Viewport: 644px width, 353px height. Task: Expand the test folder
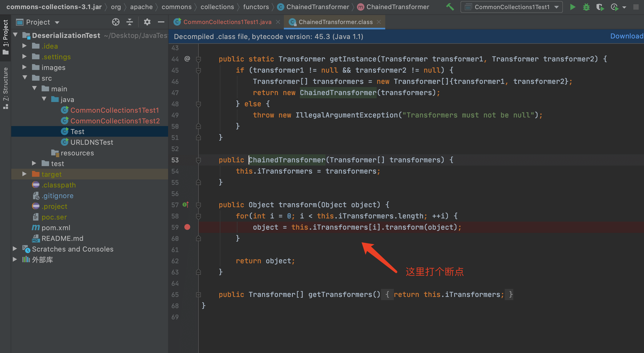tap(34, 163)
